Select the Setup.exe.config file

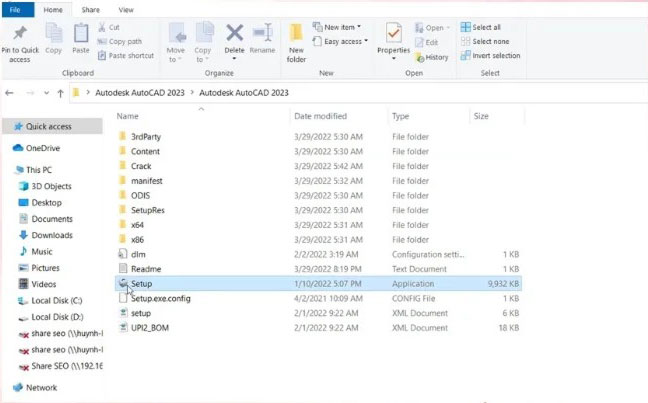point(160,298)
